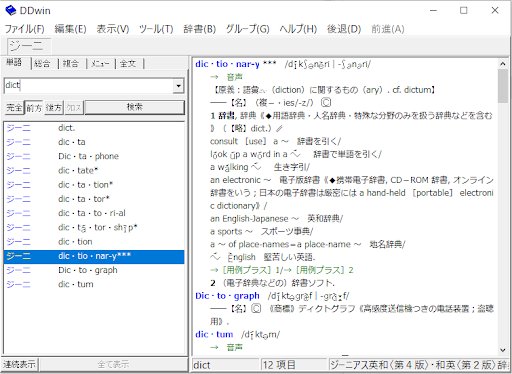
Task: Select the dic・ta・tion result row
Action: 94,185
